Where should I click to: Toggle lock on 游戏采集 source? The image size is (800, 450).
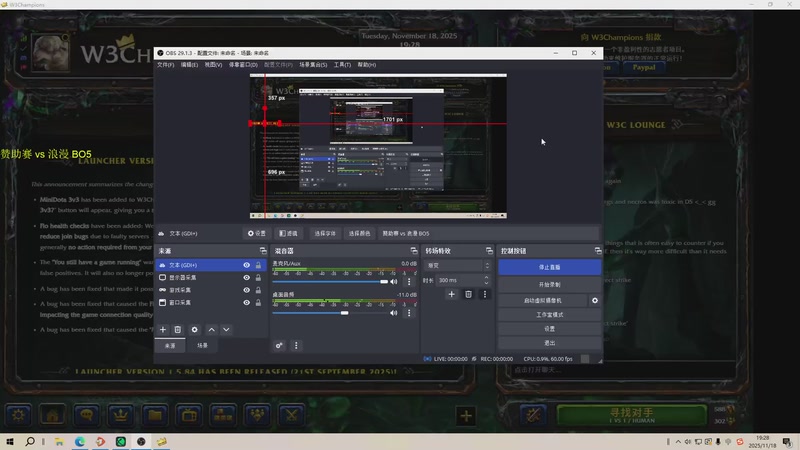tap(258, 290)
